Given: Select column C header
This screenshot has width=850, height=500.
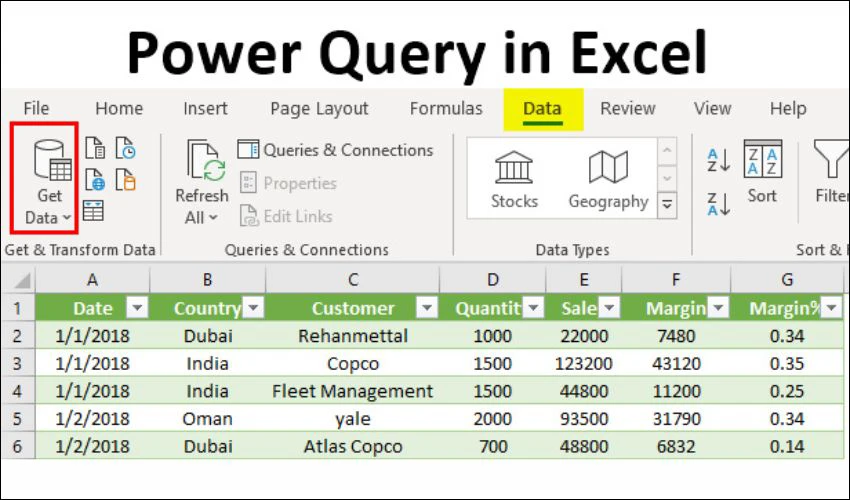Looking at the screenshot, I should [x=353, y=280].
